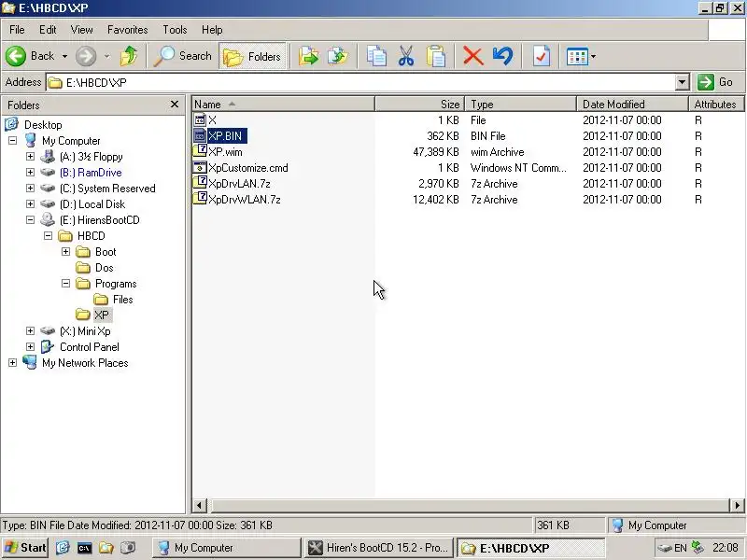
Task: Click the red Delete X icon
Action: click(473, 56)
